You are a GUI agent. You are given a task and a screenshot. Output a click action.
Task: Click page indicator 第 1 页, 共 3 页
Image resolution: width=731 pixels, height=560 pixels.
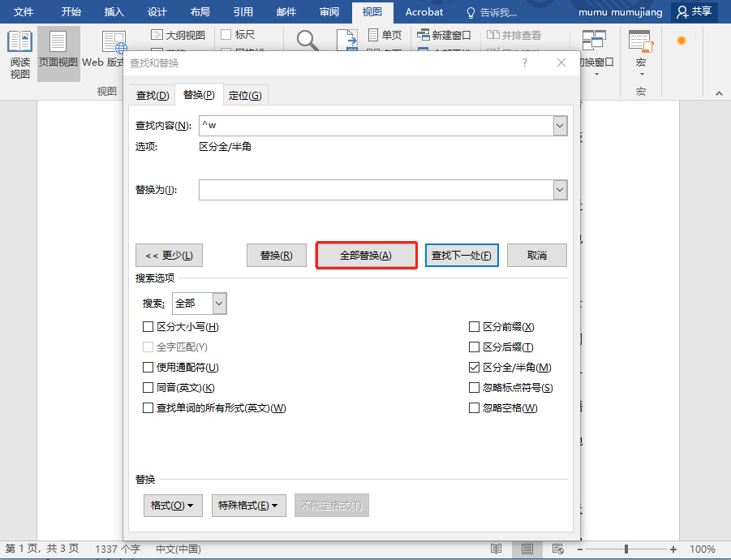42,549
